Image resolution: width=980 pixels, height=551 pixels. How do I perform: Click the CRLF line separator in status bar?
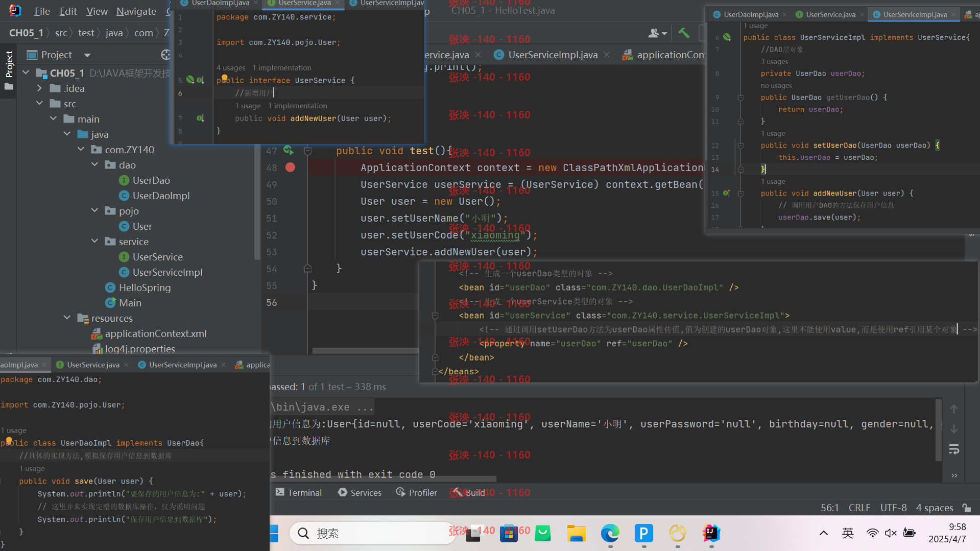pyautogui.click(x=859, y=508)
